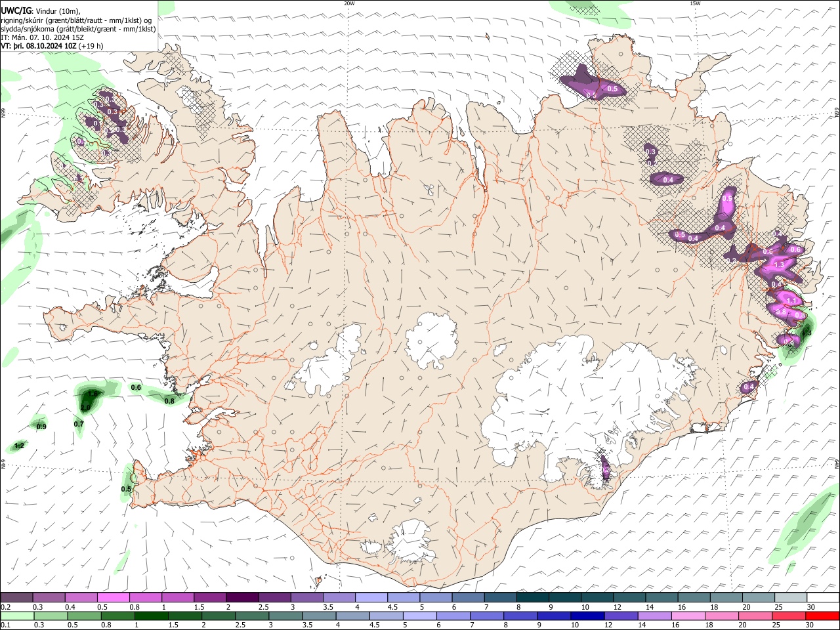Click the '1.2' rain value at left edge
840x630 pixels.
19,446
